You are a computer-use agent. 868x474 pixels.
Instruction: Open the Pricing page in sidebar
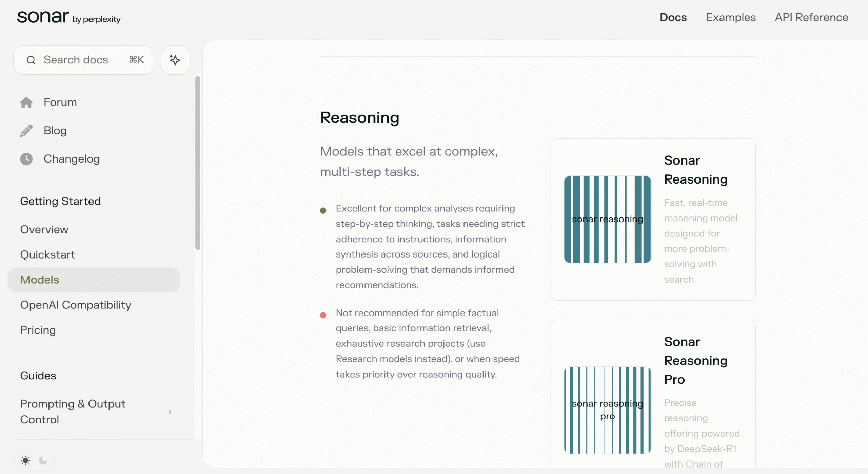(x=38, y=330)
